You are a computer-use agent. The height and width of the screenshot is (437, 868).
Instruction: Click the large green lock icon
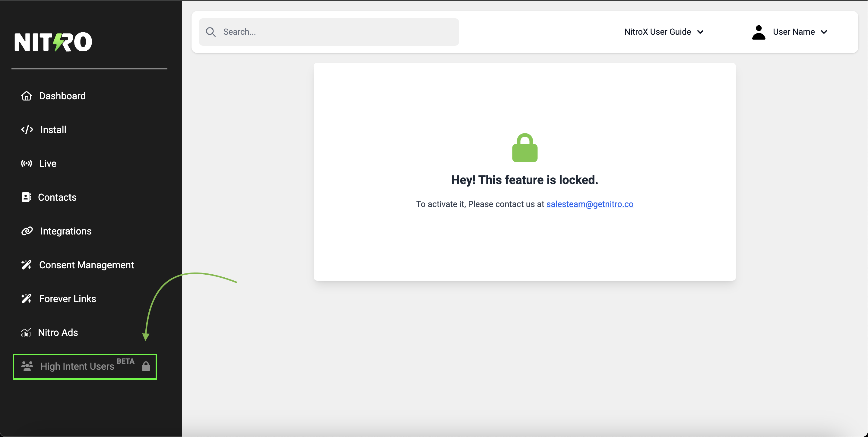525,148
